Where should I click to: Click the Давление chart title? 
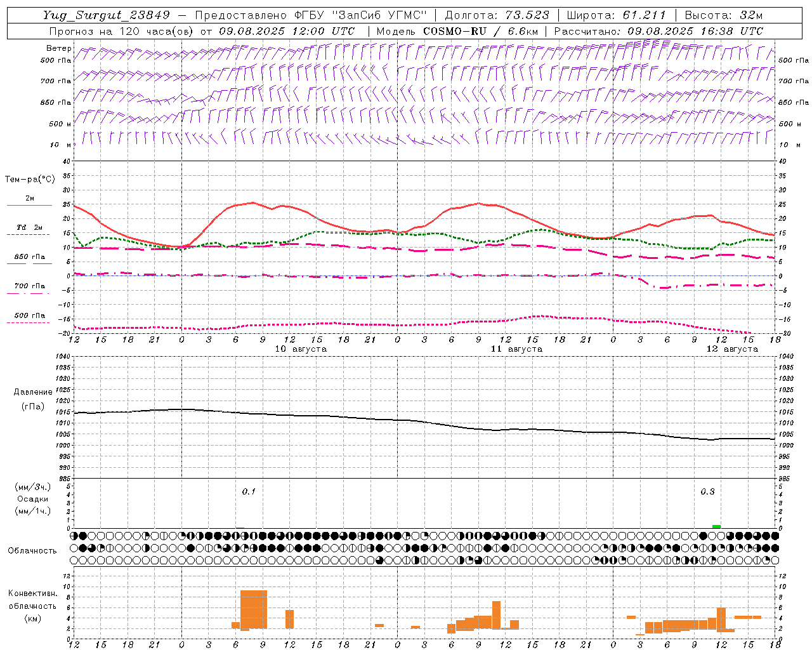[x=33, y=392]
